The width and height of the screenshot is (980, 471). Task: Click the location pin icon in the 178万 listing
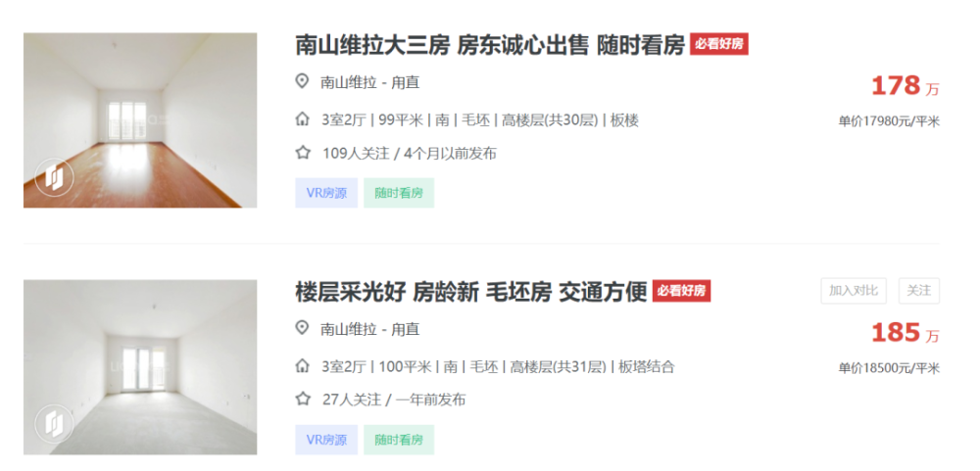point(303,81)
